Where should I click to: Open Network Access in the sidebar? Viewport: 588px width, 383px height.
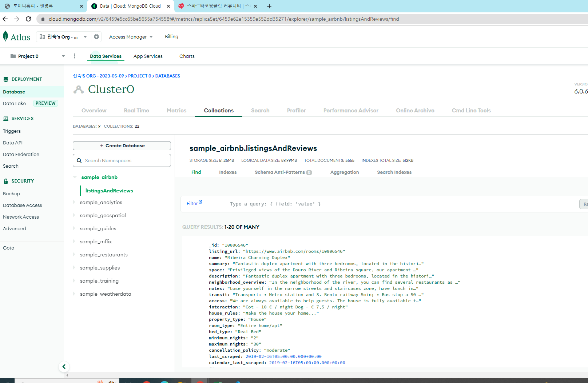(21, 217)
